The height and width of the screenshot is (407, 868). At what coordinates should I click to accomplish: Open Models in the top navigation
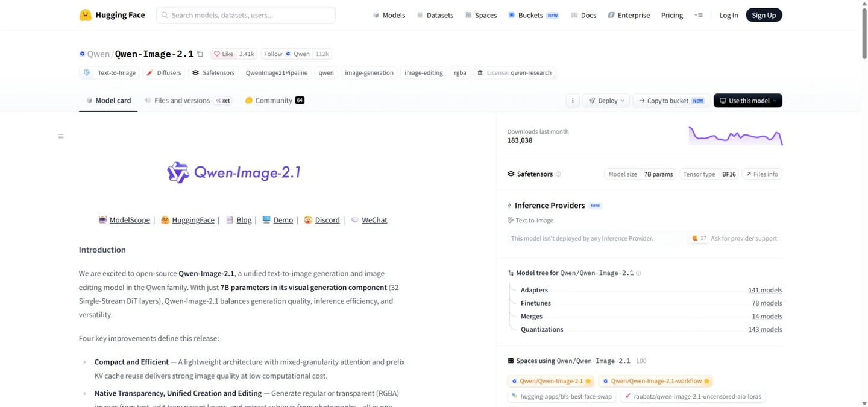tap(389, 15)
